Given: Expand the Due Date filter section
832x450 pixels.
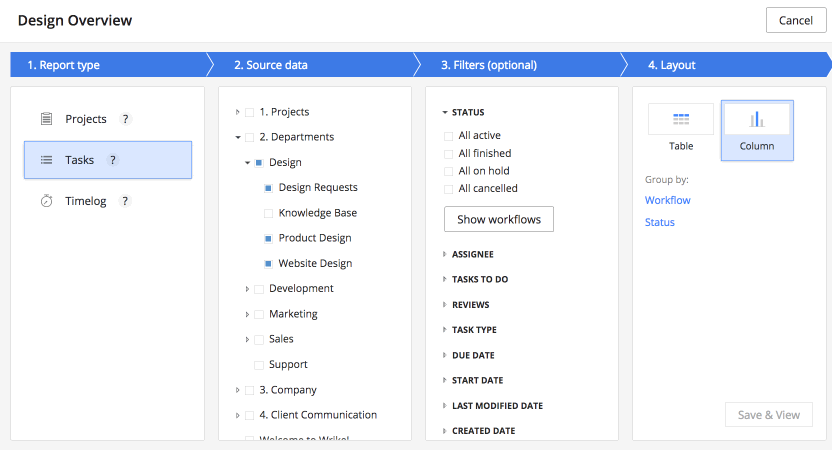Looking at the screenshot, I should (444, 355).
